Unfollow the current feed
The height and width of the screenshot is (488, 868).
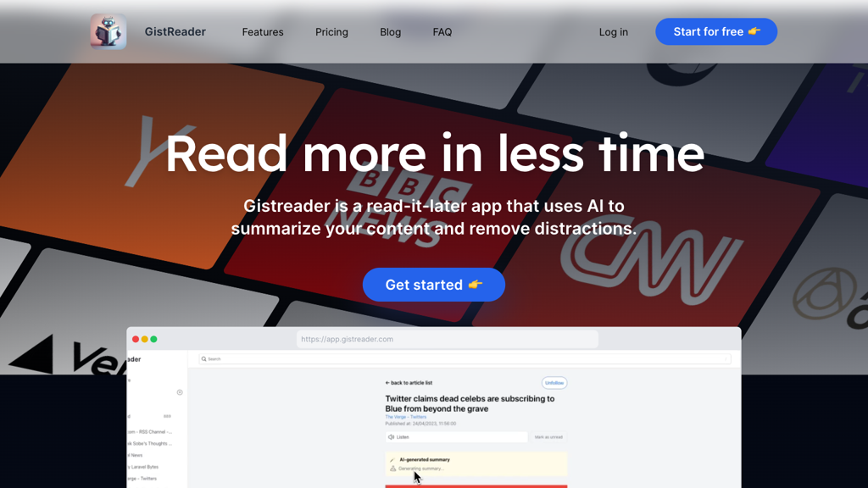pos(555,383)
